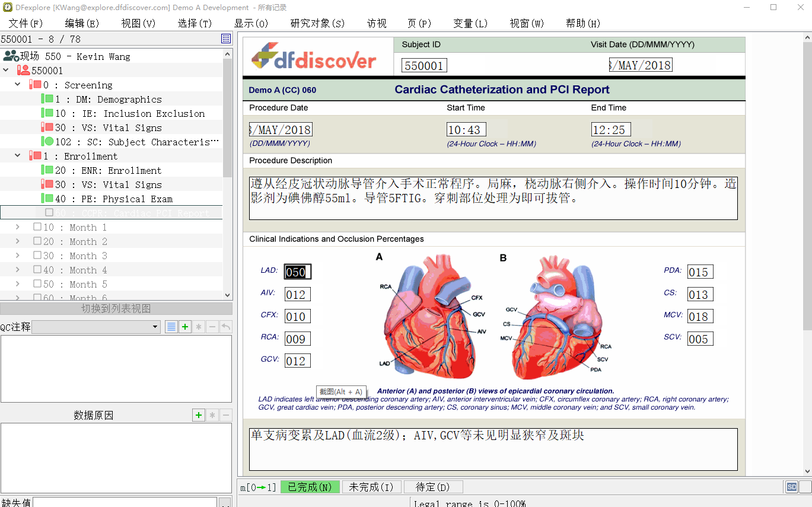Viewport: 812px width, 507px height.
Task: Expand the 20 : Month 2 visit
Action: point(18,241)
